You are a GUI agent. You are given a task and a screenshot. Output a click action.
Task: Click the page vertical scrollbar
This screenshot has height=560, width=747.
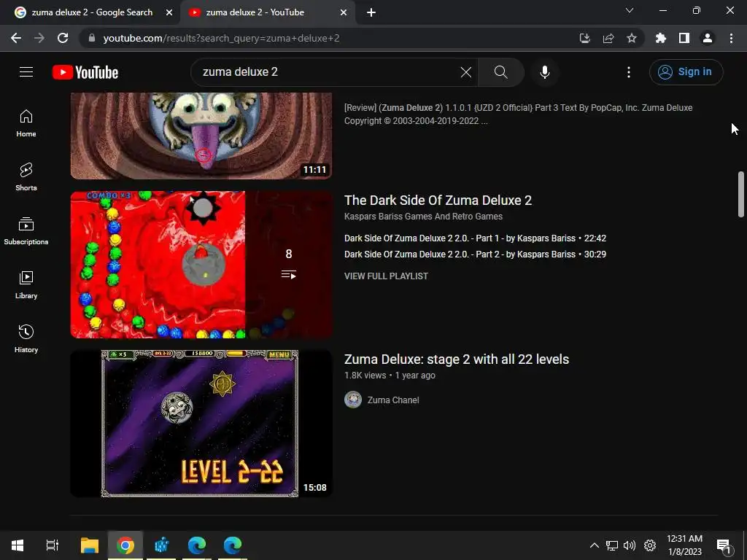click(741, 194)
